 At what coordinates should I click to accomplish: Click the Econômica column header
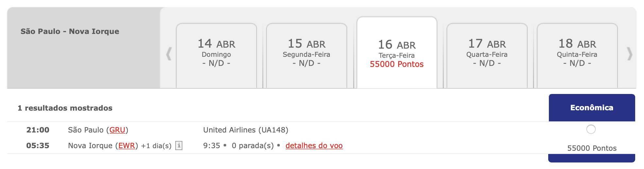pyautogui.click(x=592, y=108)
